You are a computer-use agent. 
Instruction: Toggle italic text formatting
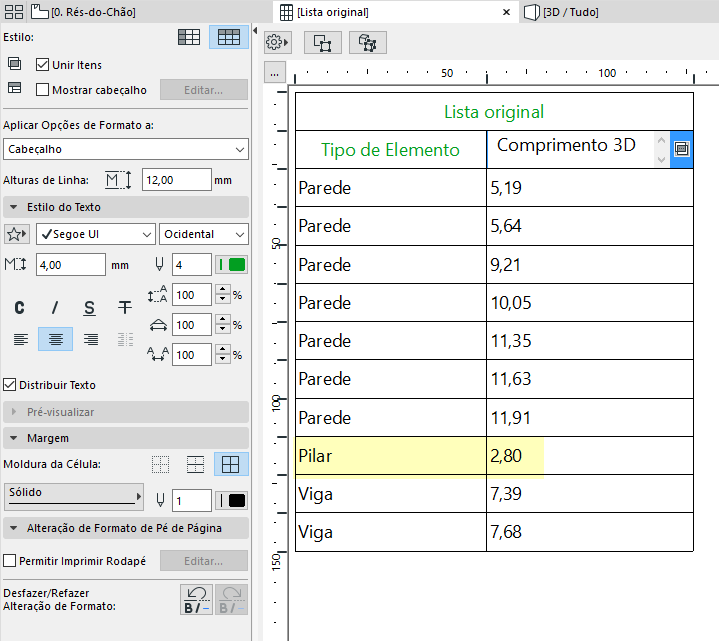coord(55,308)
